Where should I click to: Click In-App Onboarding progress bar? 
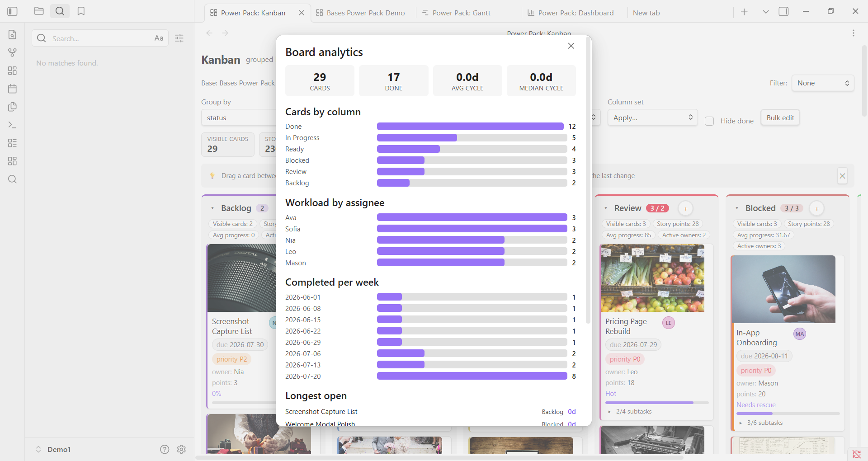(x=788, y=414)
